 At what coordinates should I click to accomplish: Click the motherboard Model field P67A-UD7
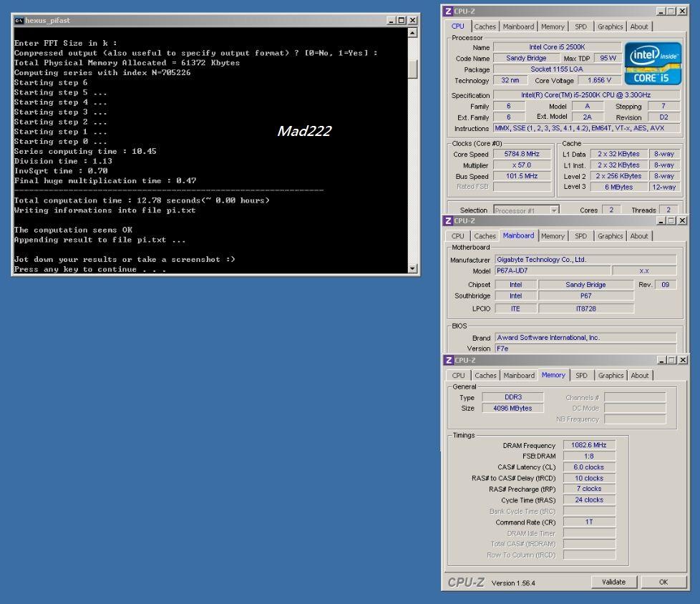point(553,271)
